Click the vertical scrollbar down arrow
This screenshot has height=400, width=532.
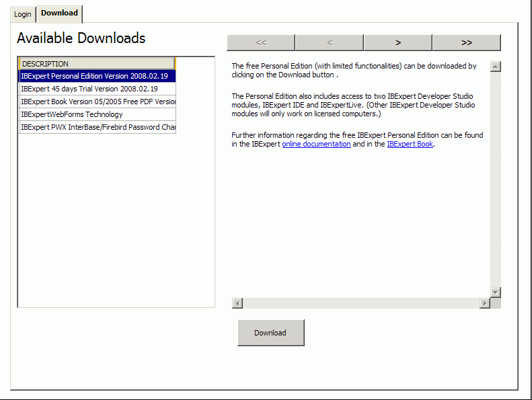tap(496, 292)
